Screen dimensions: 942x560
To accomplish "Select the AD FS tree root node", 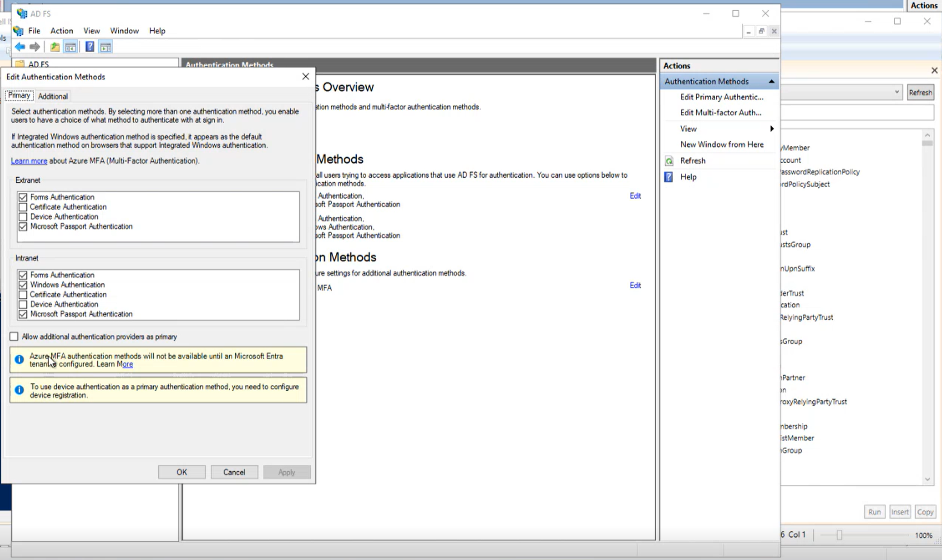I will [x=39, y=64].
